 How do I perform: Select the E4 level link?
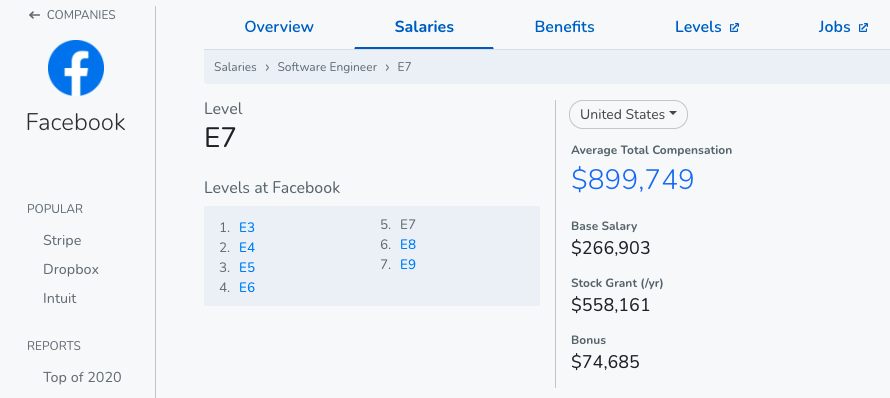(x=247, y=248)
